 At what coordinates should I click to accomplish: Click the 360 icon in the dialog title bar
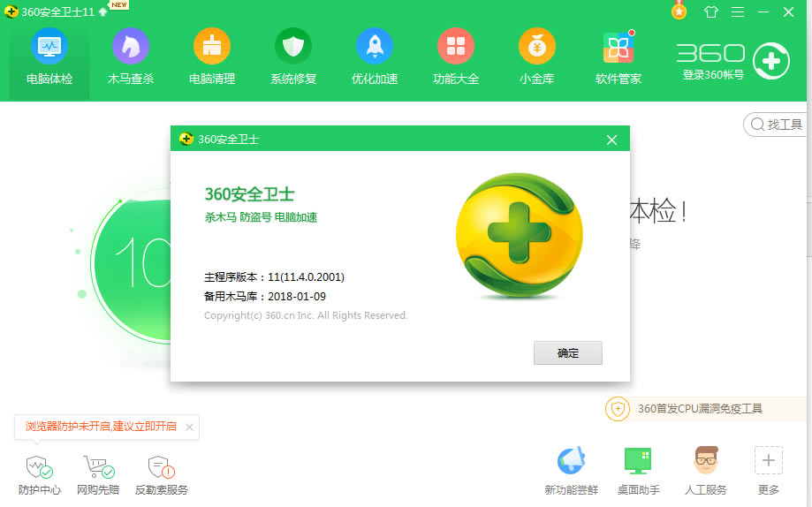(186, 139)
